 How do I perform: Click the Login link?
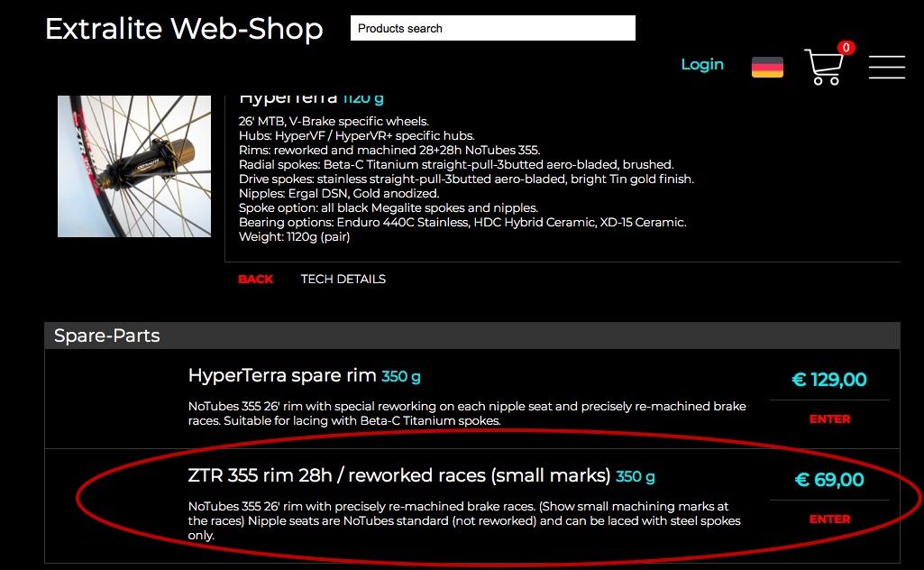tap(702, 64)
